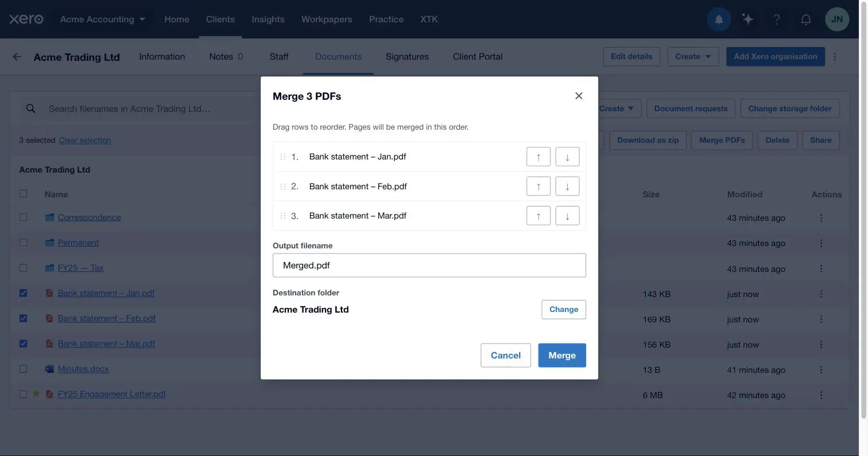Uncheck Bank statement – Mar.pdf checkbox
This screenshot has width=868, height=456.
(x=23, y=344)
